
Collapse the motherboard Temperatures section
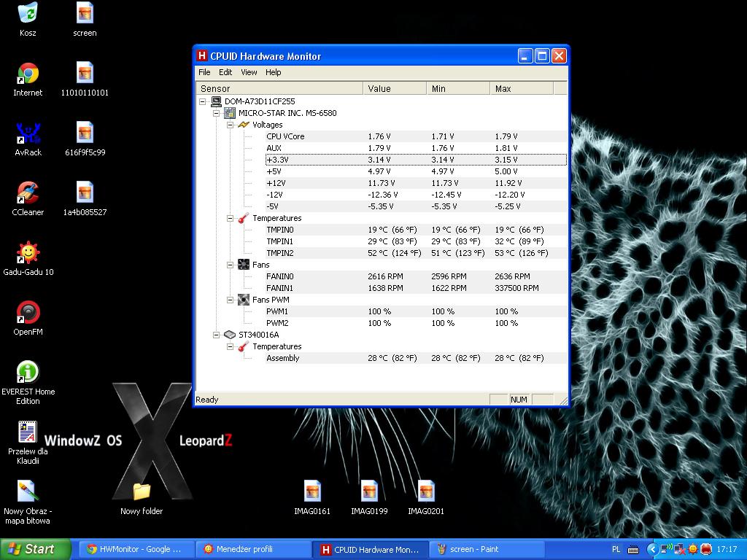[x=230, y=218]
